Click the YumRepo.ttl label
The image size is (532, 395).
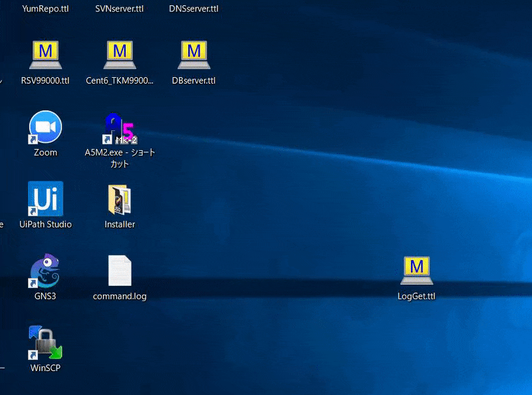(x=45, y=9)
